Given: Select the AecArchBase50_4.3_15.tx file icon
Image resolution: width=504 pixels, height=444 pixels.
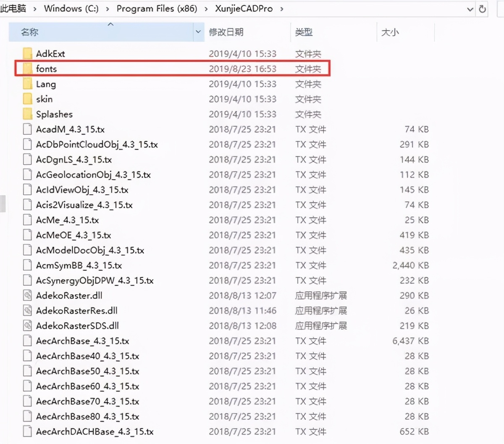Looking at the screenshot, I should (x=27, y=371).
